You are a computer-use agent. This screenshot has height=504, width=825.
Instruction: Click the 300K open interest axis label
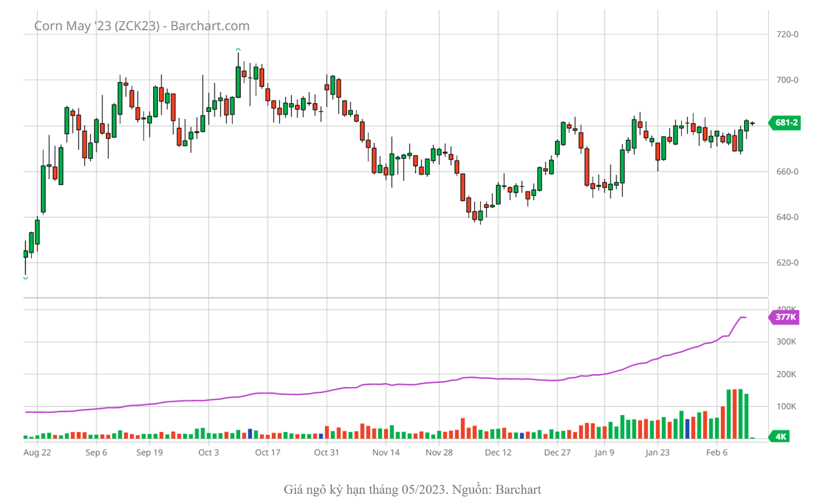pyautogui.click(x=786, y=341)
